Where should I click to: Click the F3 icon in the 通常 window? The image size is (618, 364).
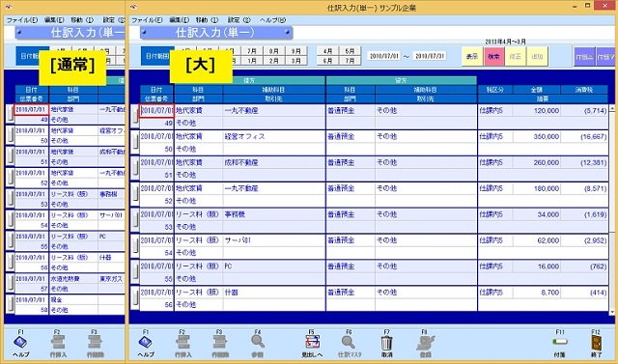[95, 342]
